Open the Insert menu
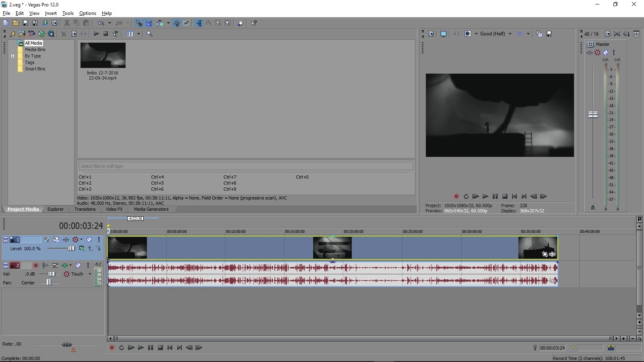This screenshot has height=362, width=644. [51, 13]
